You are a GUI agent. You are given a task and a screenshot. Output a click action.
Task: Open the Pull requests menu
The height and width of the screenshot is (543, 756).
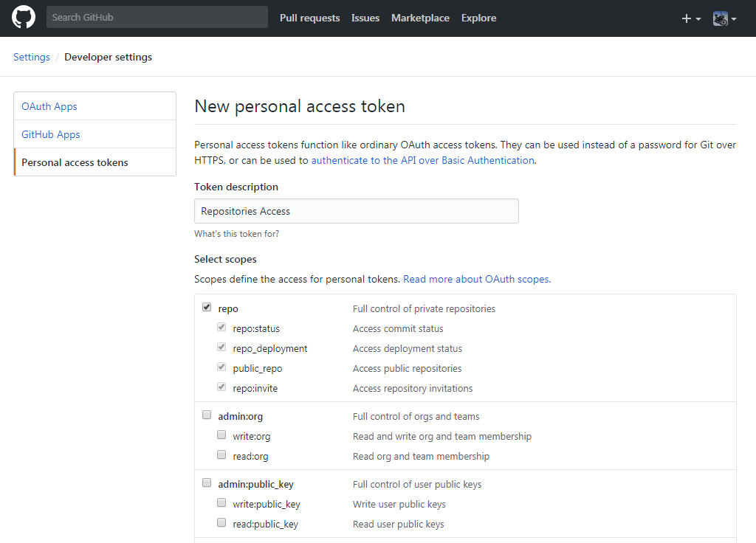309,18
